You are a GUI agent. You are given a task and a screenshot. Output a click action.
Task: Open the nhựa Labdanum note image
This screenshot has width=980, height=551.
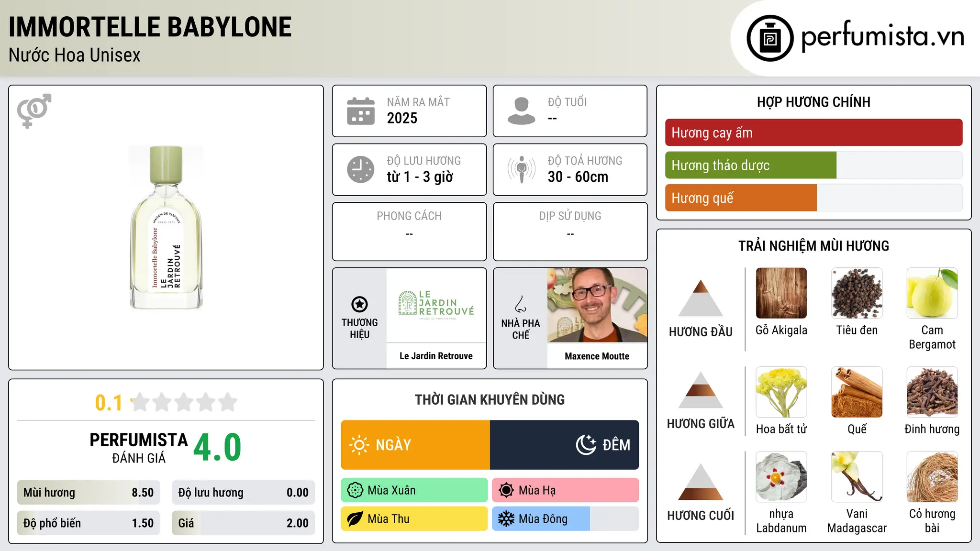781,477
